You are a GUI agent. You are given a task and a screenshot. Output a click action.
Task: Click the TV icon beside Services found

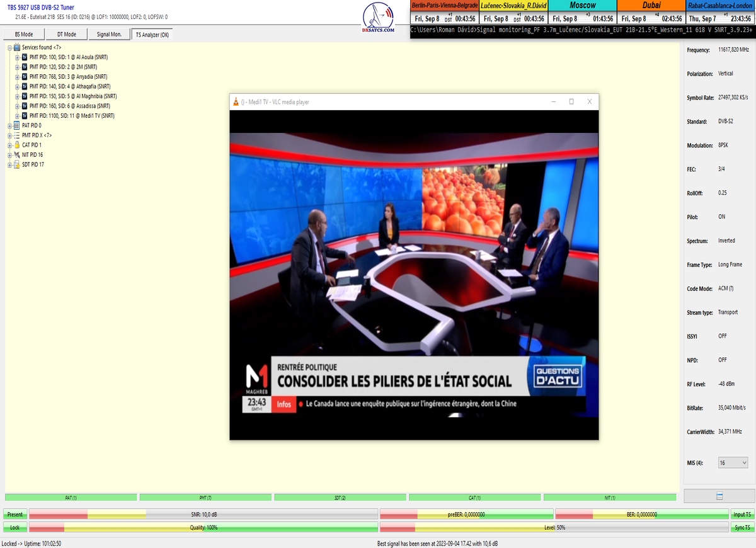(x=16, y=47)
